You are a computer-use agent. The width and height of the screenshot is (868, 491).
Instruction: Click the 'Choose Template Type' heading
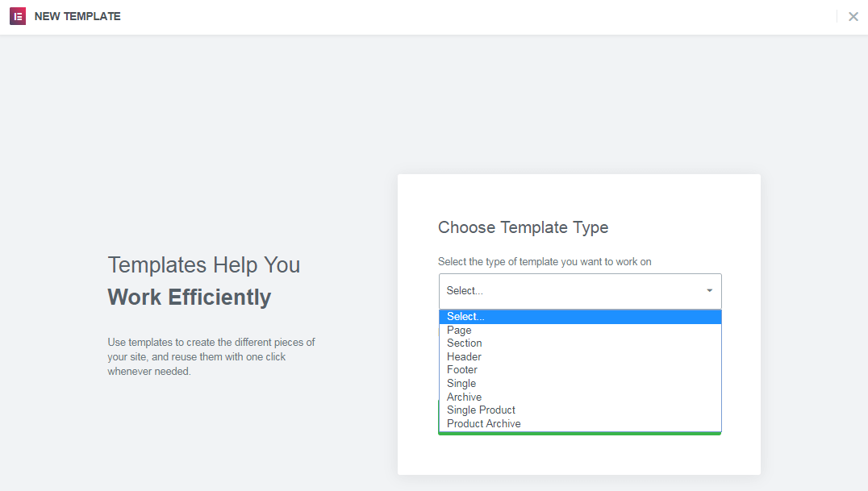523,227
